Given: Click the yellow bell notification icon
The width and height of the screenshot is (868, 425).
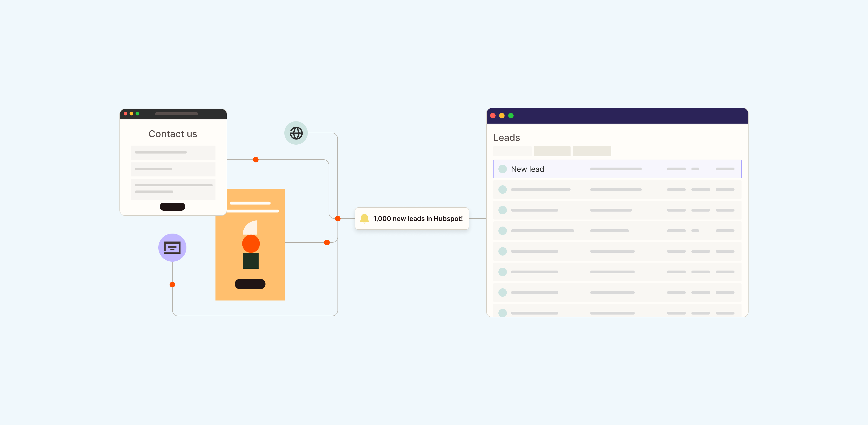Looking at the screenshot, I should click(x=364, y=218).
